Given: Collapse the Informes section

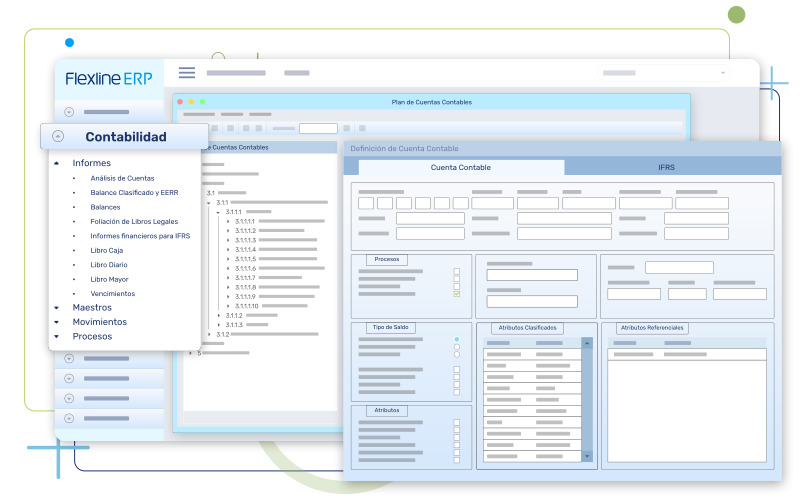Looking at the screenshot, I should (x=57, y=163).
